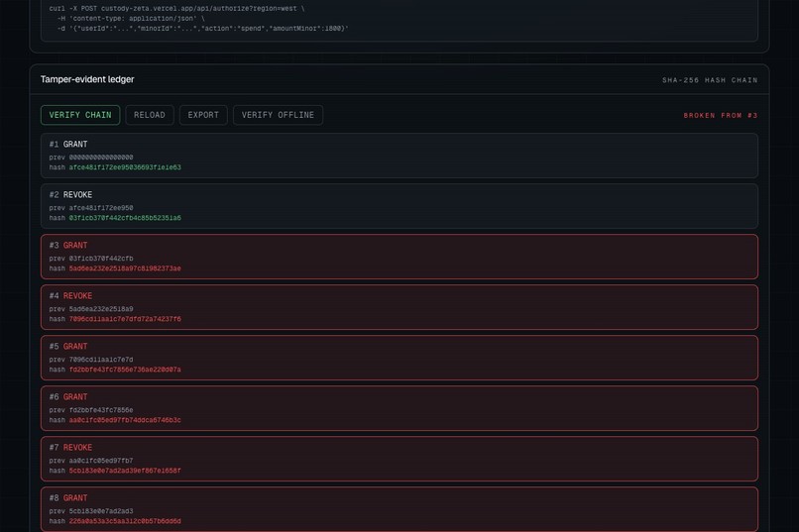The image size is (799, 532).
Task: Click hash value of entry #4 starting '7096cd'
Action: point(125,319)
